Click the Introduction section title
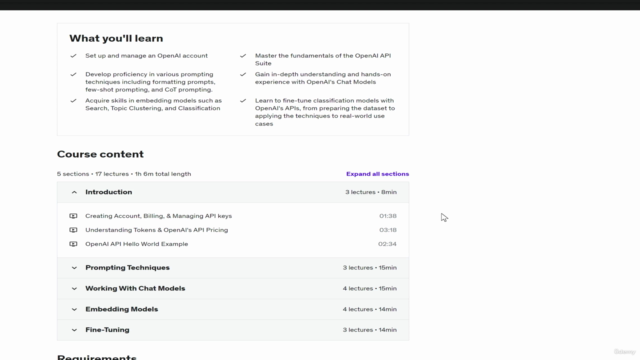 [x=109, y=192]
